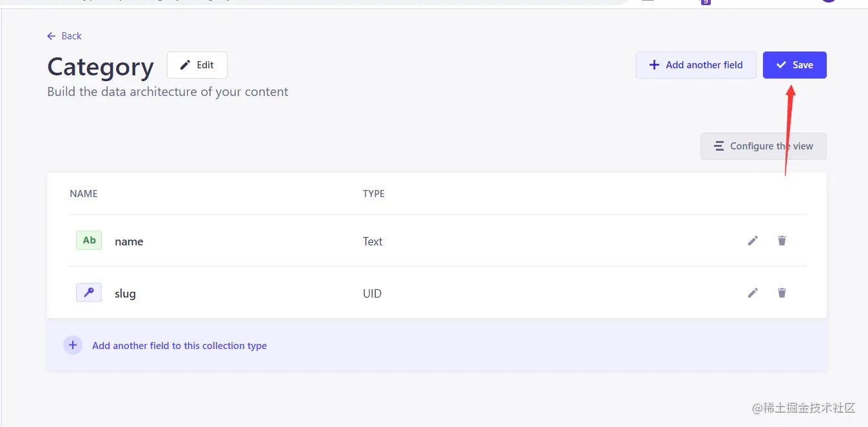Open Configure the view
The image size is (868, 427).
point(763,146)
